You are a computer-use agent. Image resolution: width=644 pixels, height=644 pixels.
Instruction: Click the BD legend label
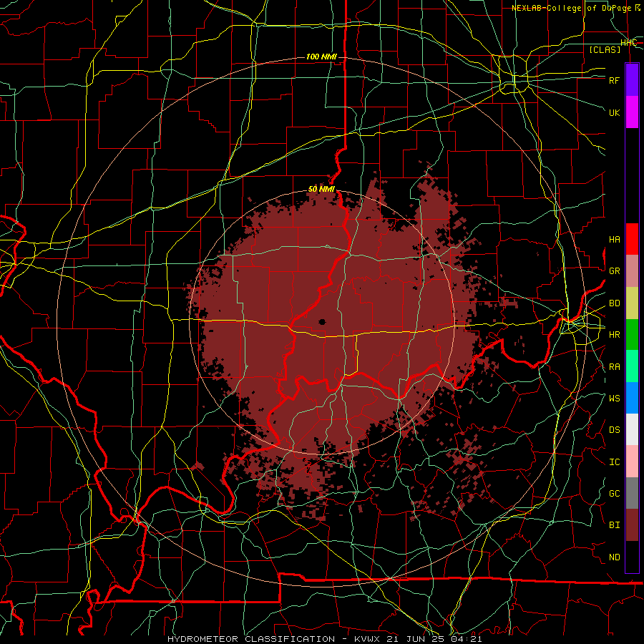pyautogui.click(x=615, y=303)
